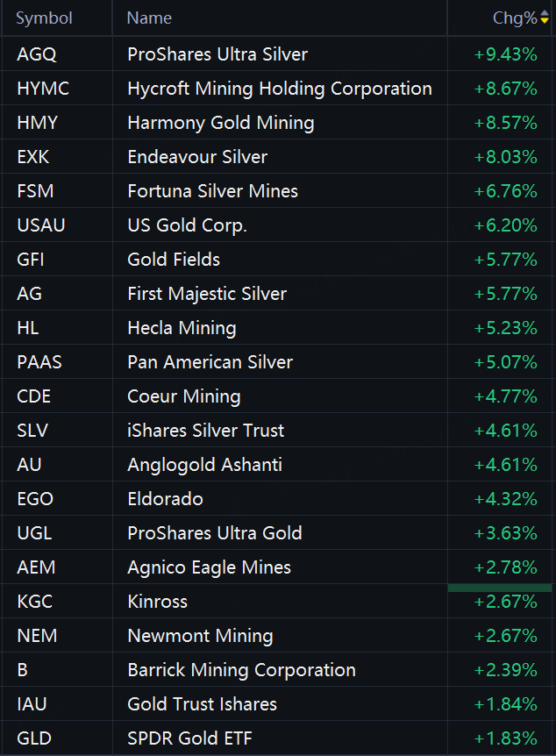The height and width of the screenshot is (756, 556).
Task: Click the green bar under Agnico change
Action: 500,587
